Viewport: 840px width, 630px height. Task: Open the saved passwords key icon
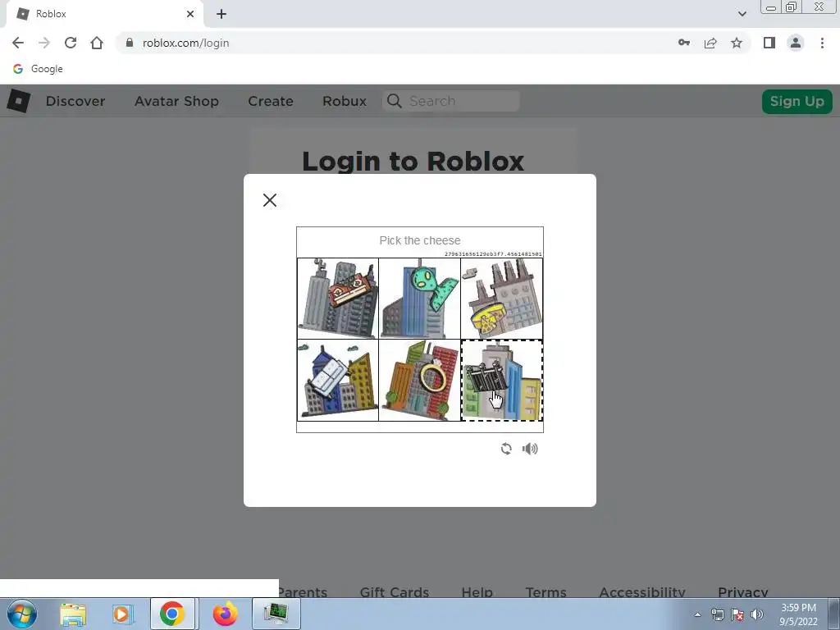coord(684,43)
